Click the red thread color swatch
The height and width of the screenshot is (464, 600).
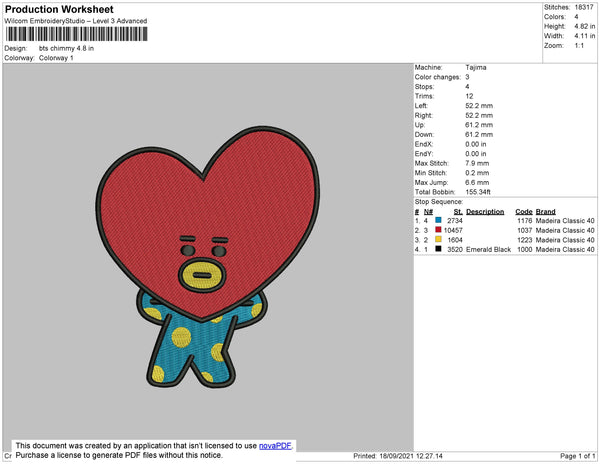click(x=438, y=230)
